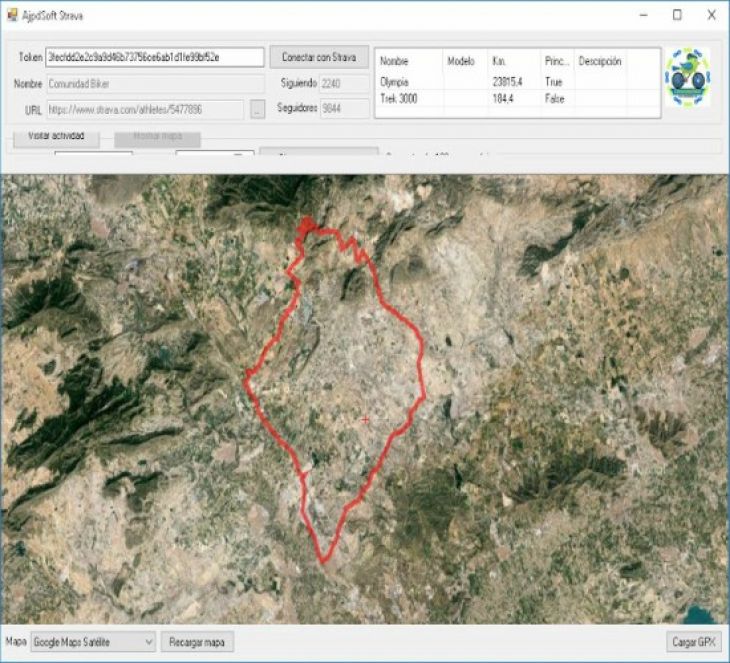
Task: Click the red center crosshair on map
Action: pos(365,420)
